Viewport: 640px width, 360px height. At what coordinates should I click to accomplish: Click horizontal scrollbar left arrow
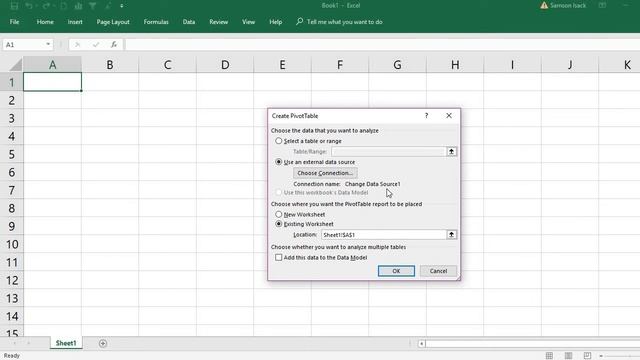[x=422, y=344]
